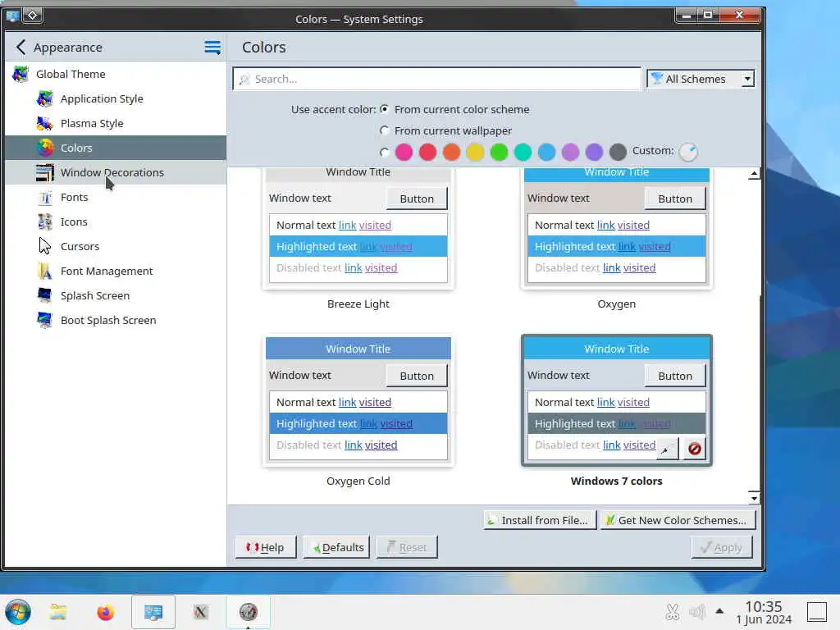
Task: Click the Splash Screen icon
Action: (45, 295)
